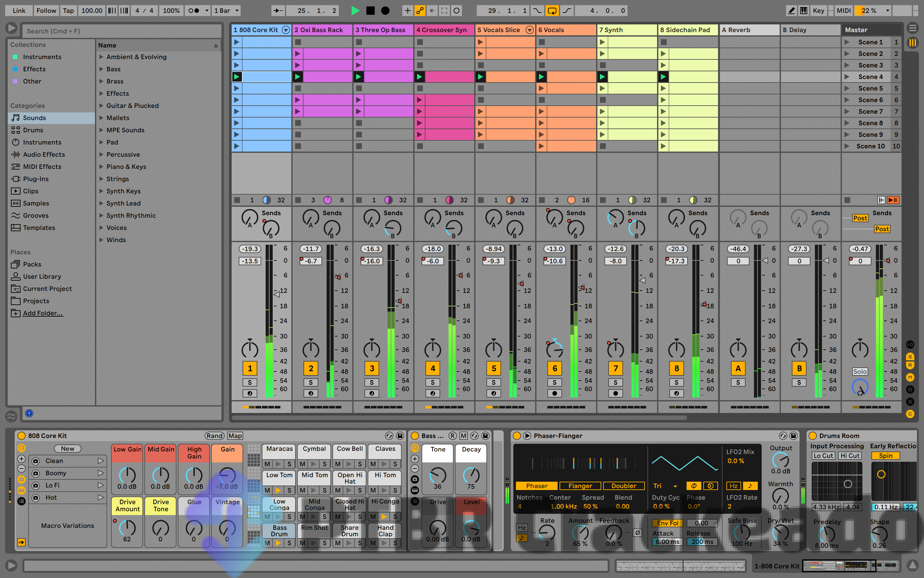Launch Scene 4 from Master track
Screen dimensions: 924x578
tap(847, 77)
